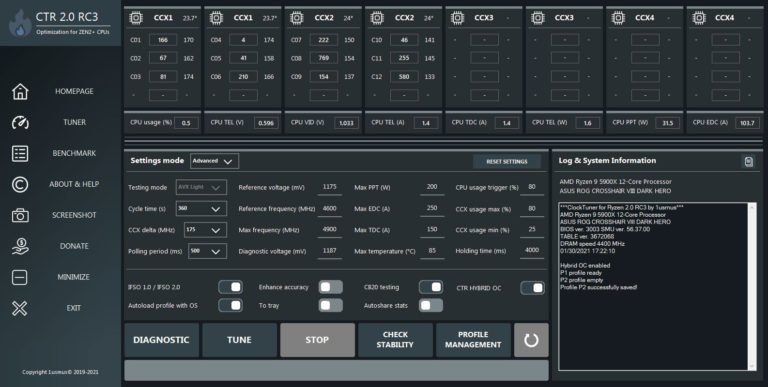
Task: Click the Exit X icon
Action: click(x=20, y=308)
